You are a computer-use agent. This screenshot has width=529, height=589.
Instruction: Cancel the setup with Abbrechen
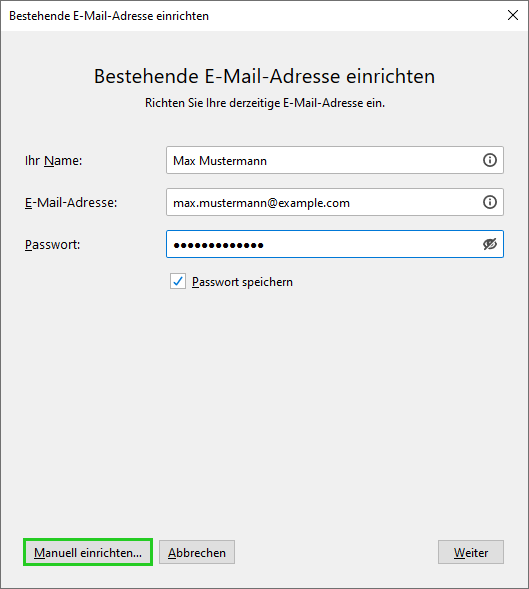coord(197,552)
